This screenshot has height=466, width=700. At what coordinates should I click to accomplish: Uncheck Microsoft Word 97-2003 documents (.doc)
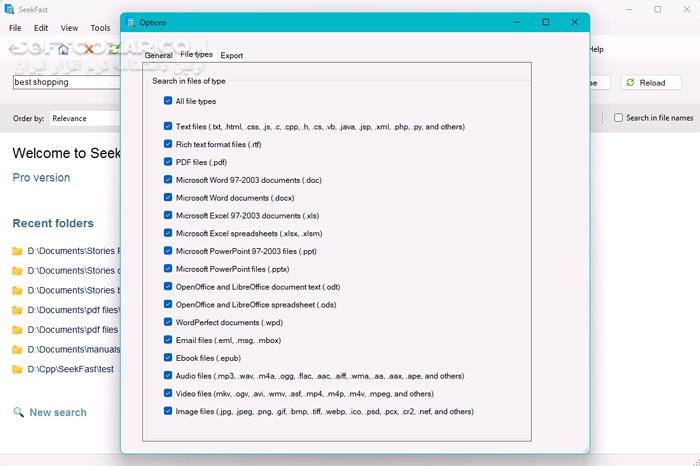coord(168,179)
